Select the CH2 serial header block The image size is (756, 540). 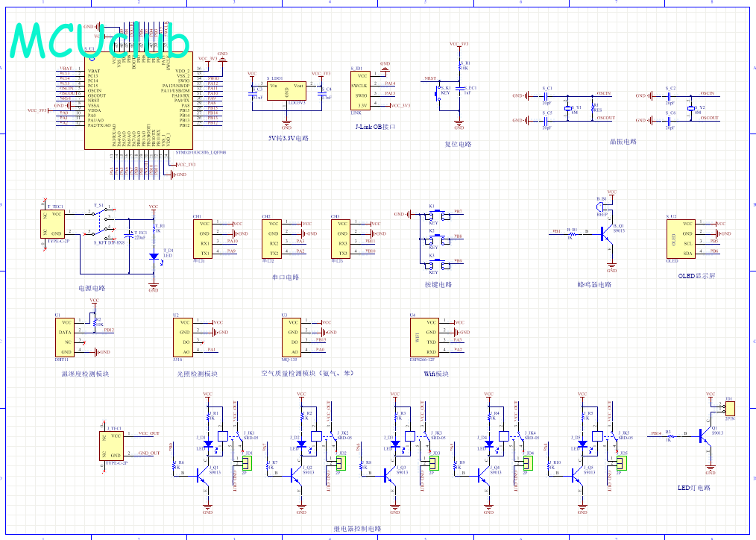(x=271, y=239)
